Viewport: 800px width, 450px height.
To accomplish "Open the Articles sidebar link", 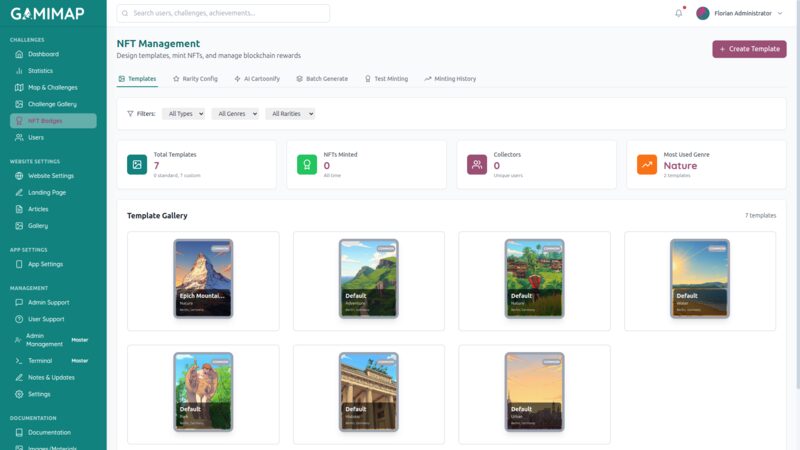I will pos(38,209).
